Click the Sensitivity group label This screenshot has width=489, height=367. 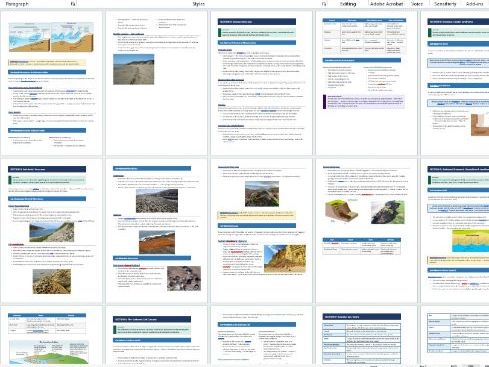[x=445, y=4]
